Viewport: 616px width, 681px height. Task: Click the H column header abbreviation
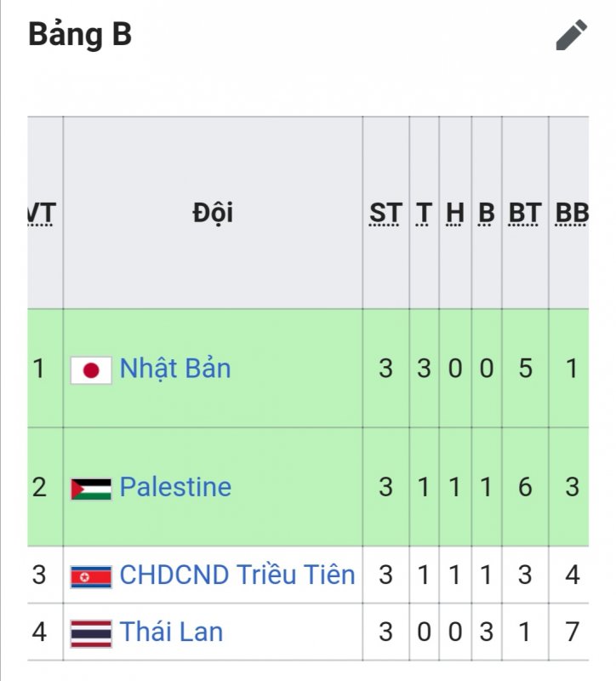pos(455,214)
